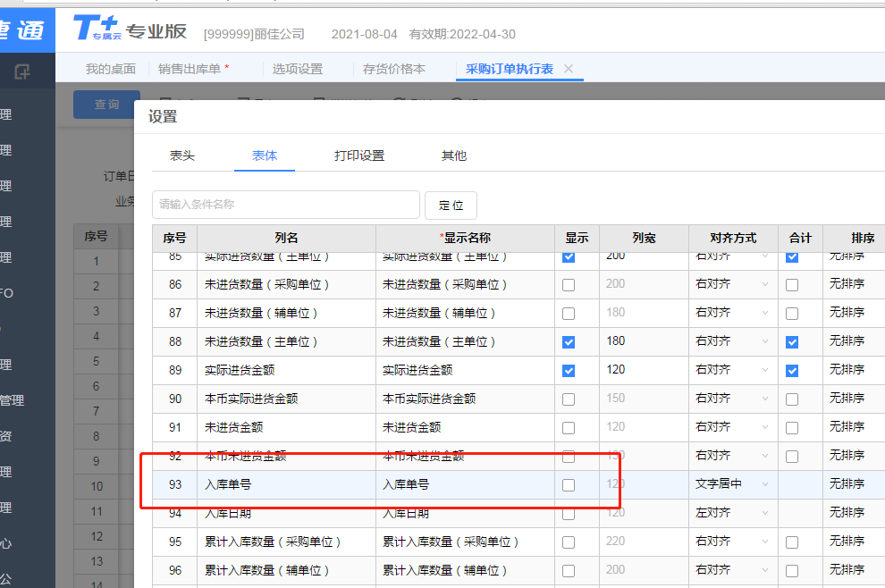Image resolution: width=885 pixels, height=588 pixels.
Task: Open alignment dropdown for row 96
Action: click(x=733, y=570)
